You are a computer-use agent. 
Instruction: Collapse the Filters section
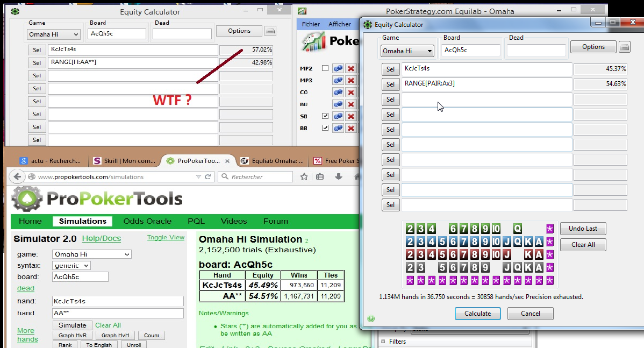383,342
